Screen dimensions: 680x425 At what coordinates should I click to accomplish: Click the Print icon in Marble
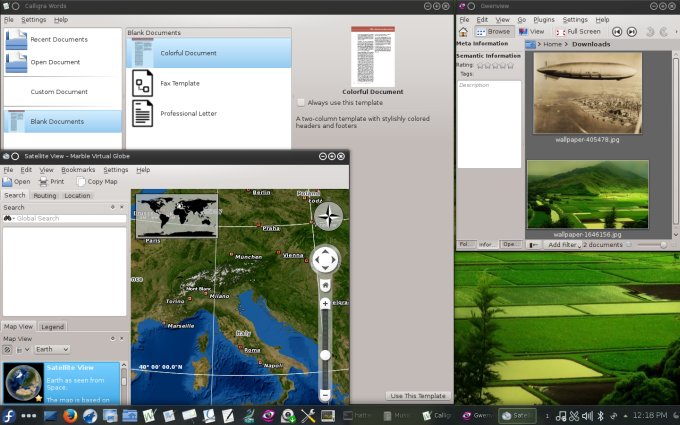pos(44,182)
